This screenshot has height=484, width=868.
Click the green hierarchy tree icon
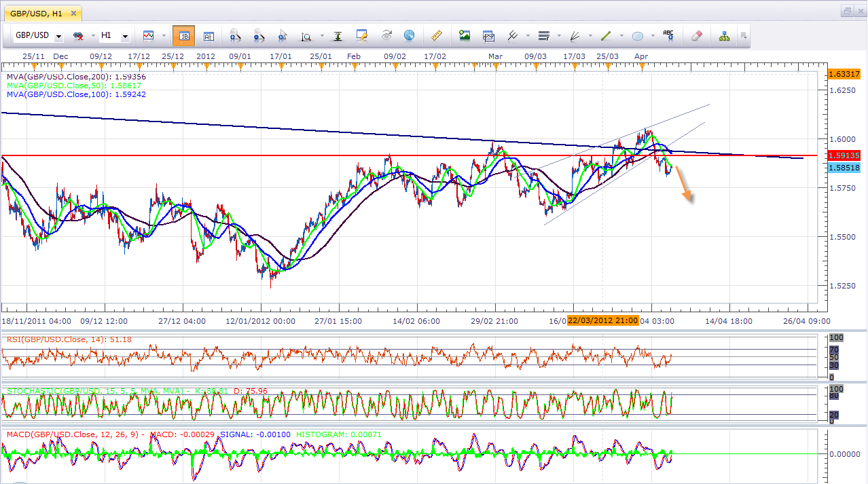click(724, 36)
